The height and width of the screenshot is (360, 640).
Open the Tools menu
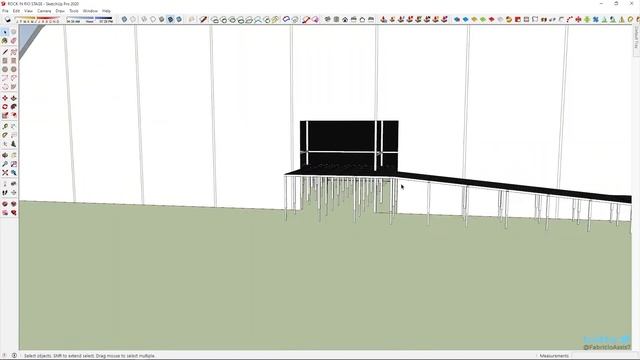click(74, 11)
